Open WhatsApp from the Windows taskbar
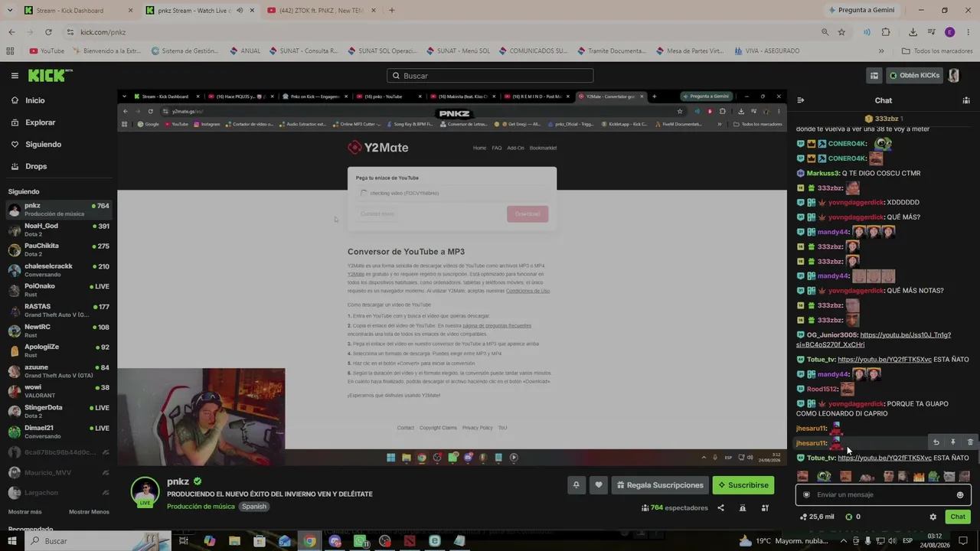Screen dimensions: 980x551 click(360, 541)
